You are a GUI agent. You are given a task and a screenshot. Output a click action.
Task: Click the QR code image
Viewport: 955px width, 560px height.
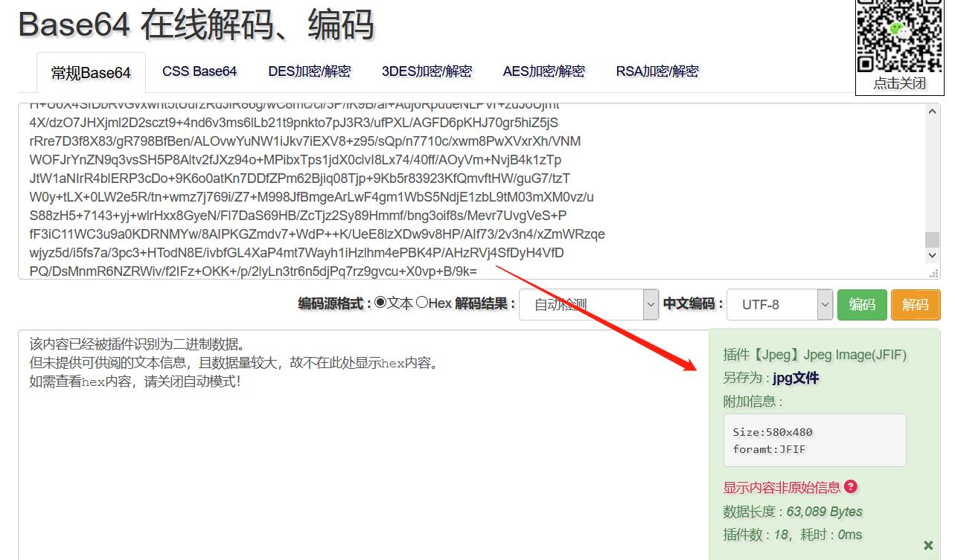click(900, 36)
